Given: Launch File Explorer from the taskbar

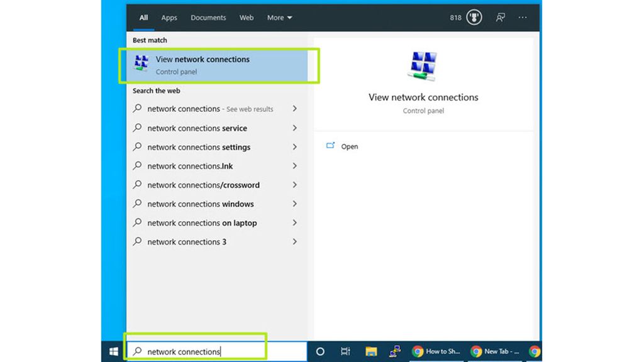Looking at the screenshot, I should pyautogui.click(x=370, y=351).
